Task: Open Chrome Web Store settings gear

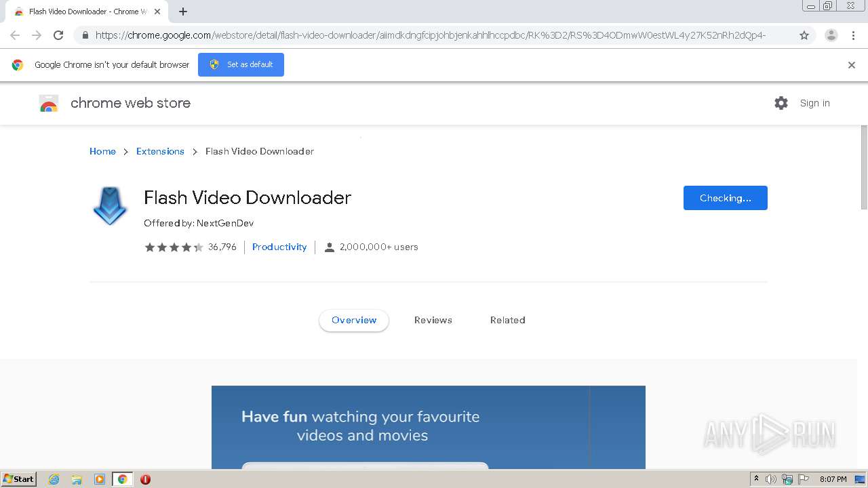Action: pyautogui.click(x=781, y=103)
